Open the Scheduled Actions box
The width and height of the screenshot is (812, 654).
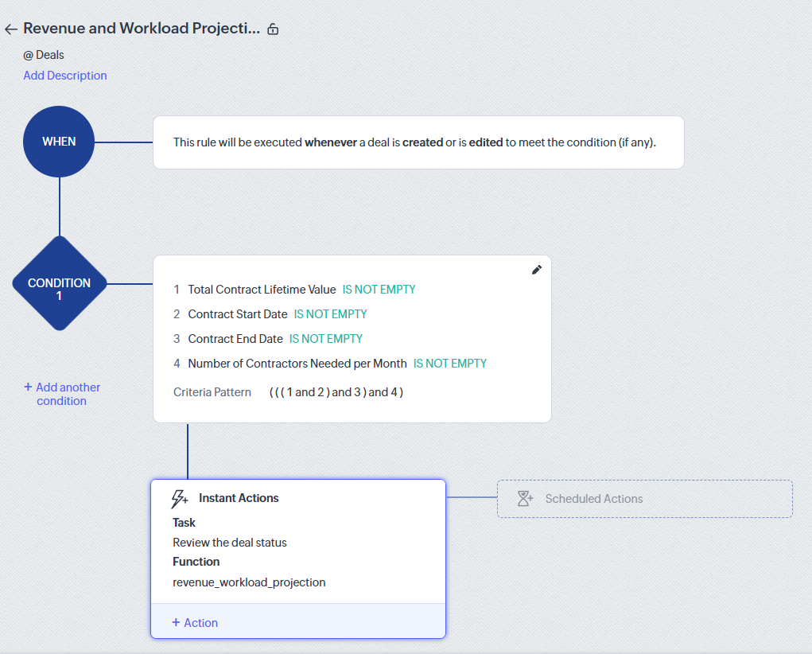click(644, 499)
